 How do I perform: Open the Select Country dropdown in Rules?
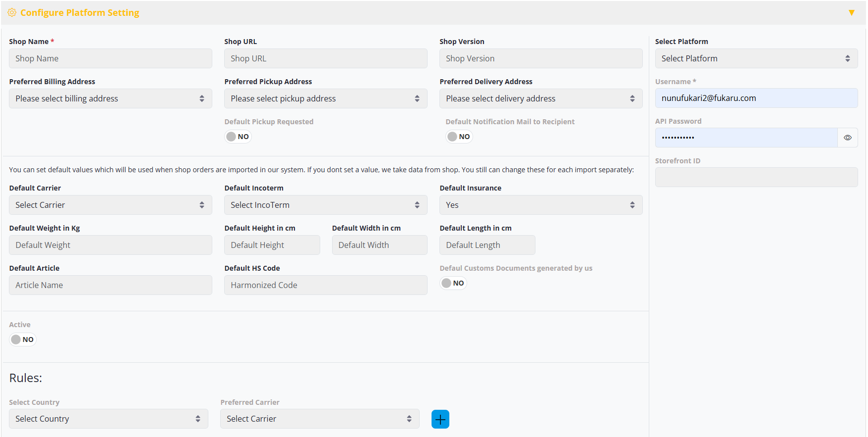pyautogui.click(x=108, y=419)
